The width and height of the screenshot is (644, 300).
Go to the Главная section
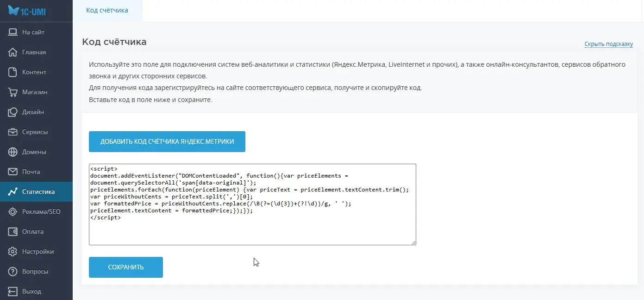click(36, 52)
